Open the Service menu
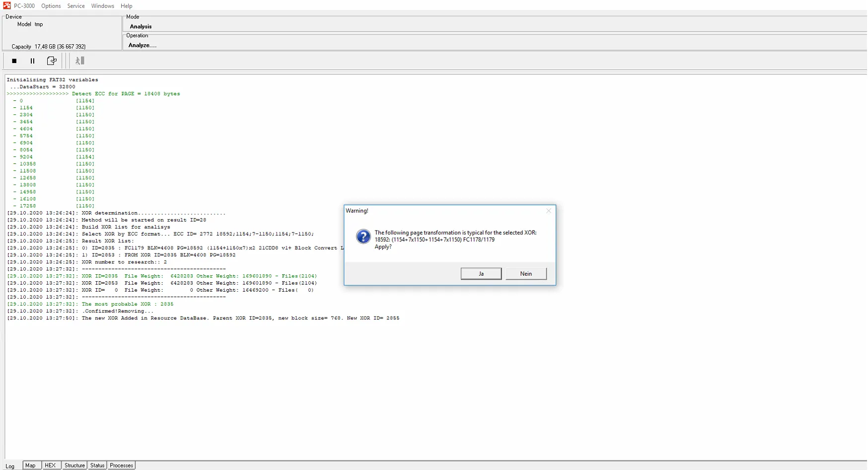The image size is (868, 470). [x=76, y=6]
